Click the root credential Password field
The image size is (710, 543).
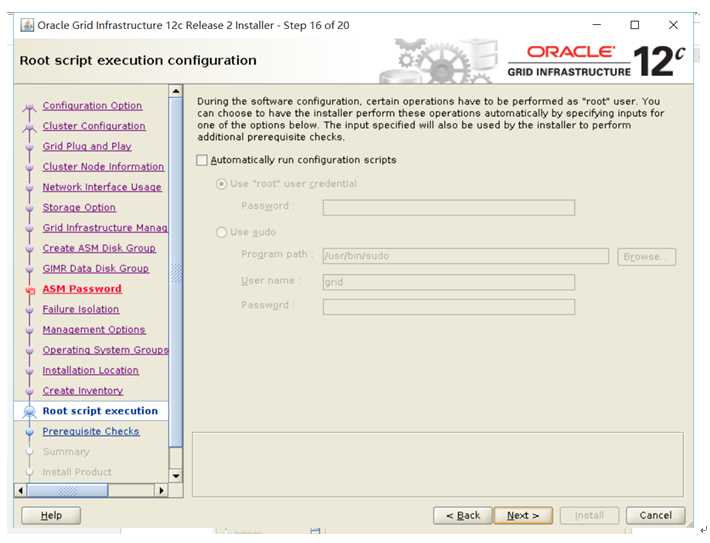tap(449, 207)
